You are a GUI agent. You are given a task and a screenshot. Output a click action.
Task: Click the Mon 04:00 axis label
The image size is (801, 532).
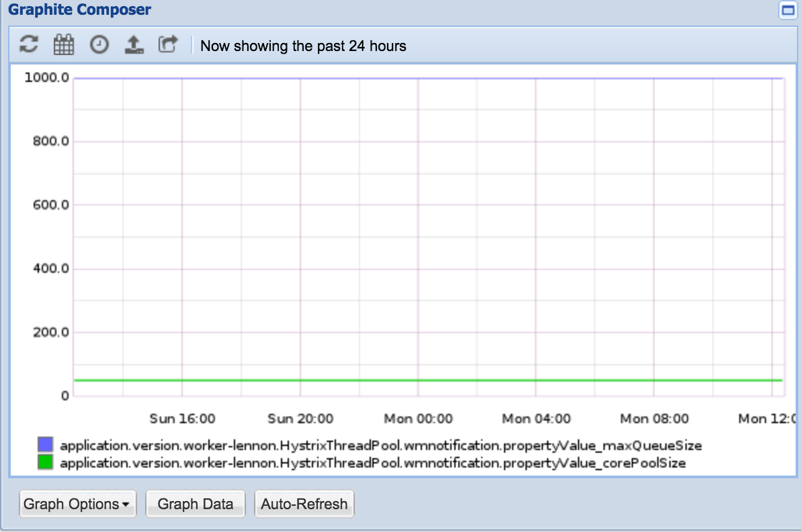pyautogui.click(x=536, y=418)
